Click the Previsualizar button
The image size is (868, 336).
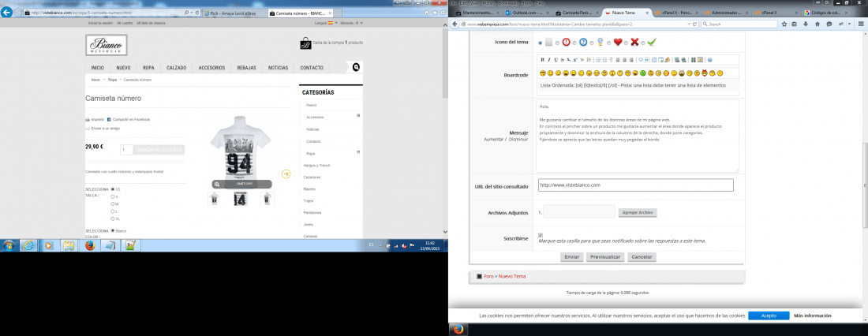(x=605, y=257)
